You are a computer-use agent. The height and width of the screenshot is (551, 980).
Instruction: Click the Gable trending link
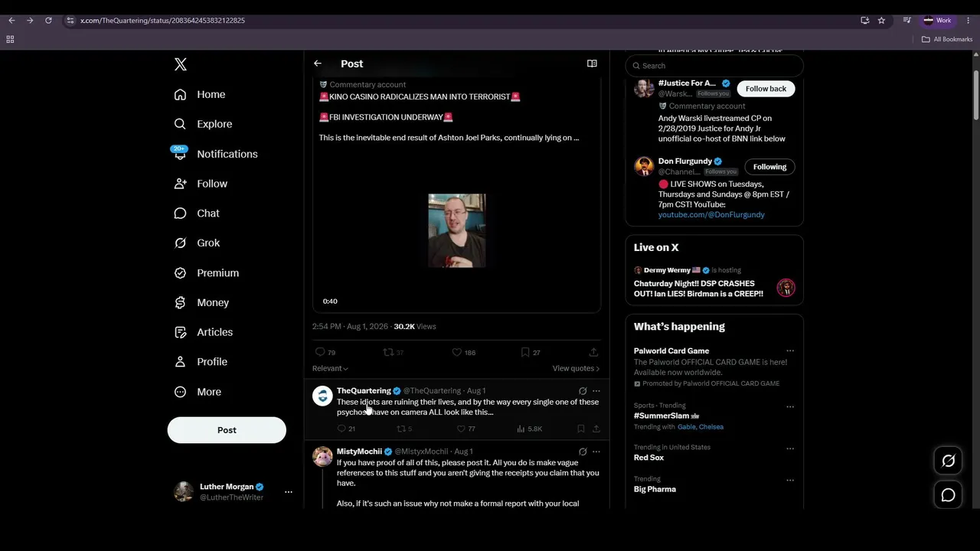pos(687,427)
